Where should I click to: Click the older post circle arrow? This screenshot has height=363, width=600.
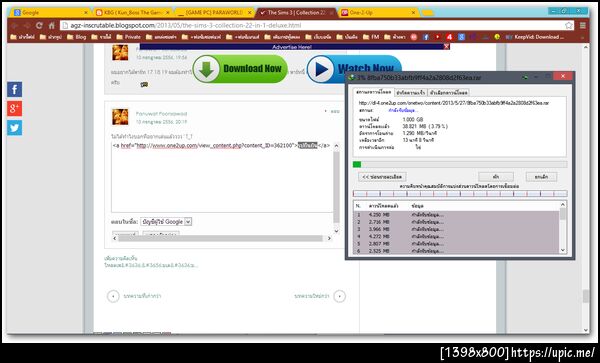point(113,296)
